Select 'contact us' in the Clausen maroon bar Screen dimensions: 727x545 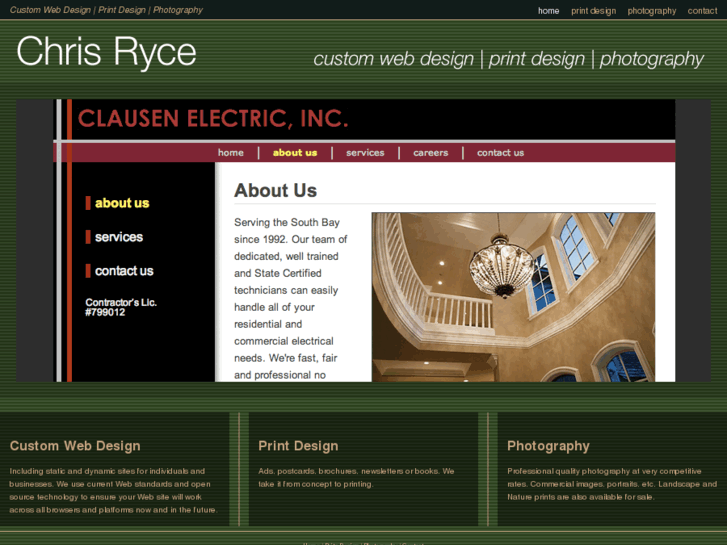(500, 153)
